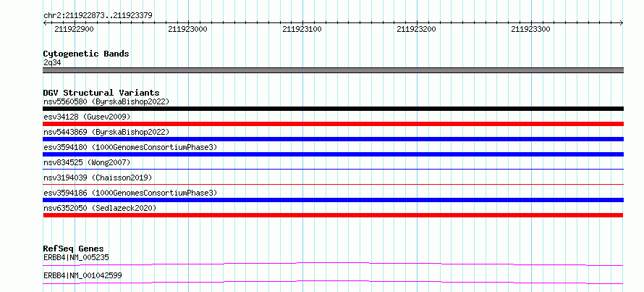Click the magenta ERBB4|NM_005235 gene line
The image size is (644, 292).
click(333, 263)
